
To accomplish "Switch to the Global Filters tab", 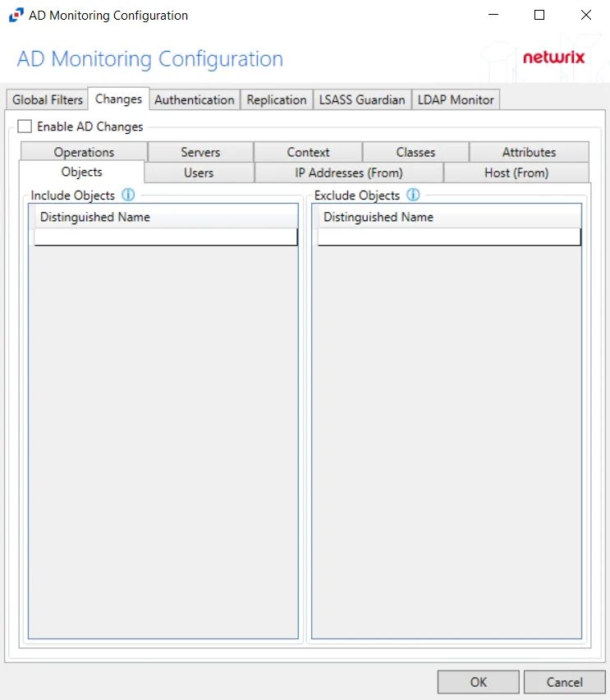I will coord(48,99).
